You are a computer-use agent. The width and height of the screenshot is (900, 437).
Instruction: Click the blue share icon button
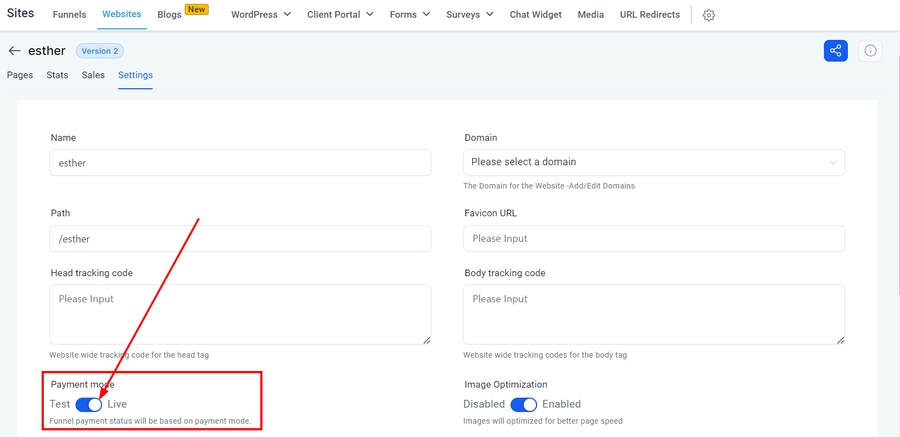[x=835, y=51]
